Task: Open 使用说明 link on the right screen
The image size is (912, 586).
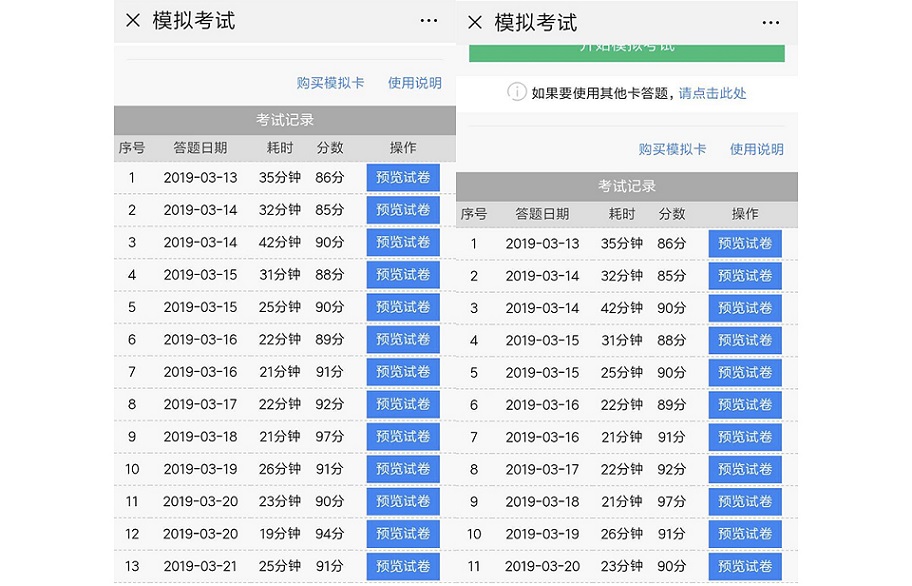Action: (756, 149)
